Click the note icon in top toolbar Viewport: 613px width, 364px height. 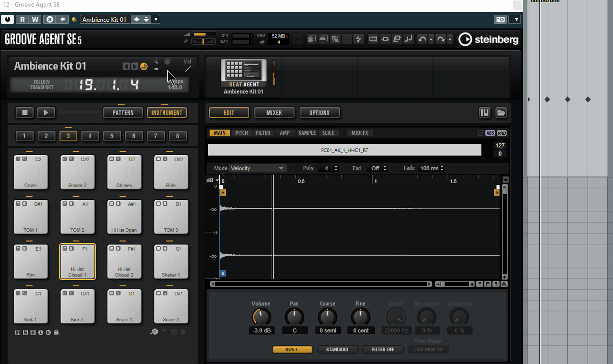(x=408, y=39)
